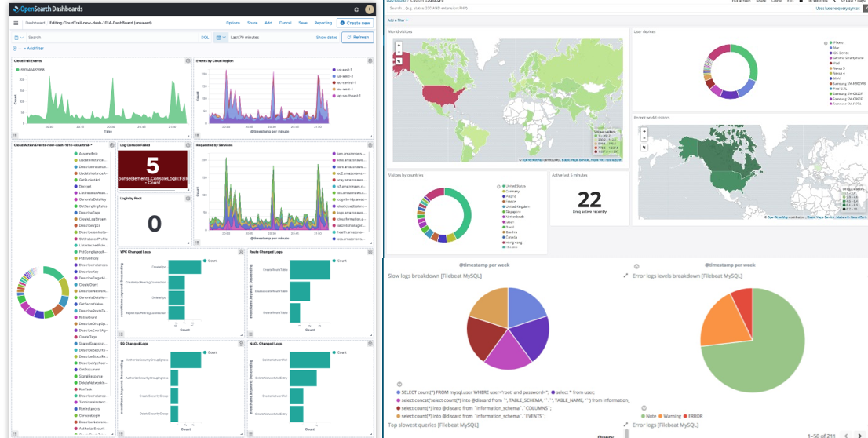Image resolution: width=868 pixels, height=438 pixels.
Task: Open the Share menu in OpenSearch toolbar
Action: point(252,23)
